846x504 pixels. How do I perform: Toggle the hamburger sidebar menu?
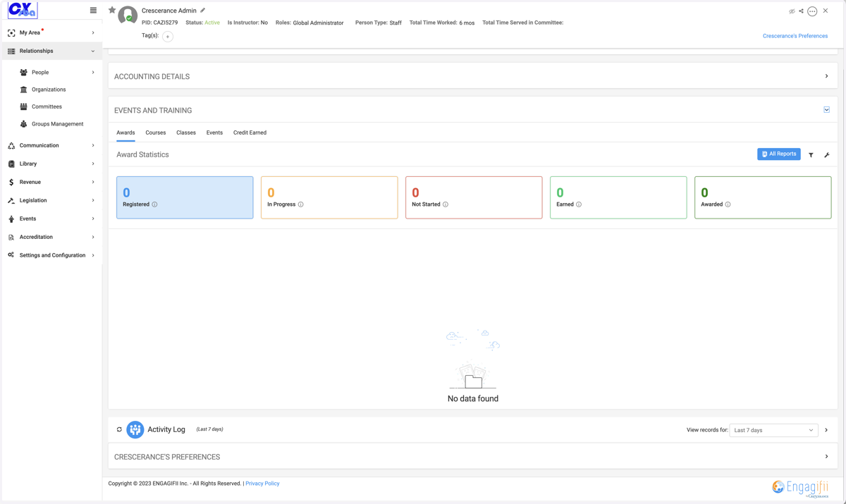pos(93,10)
